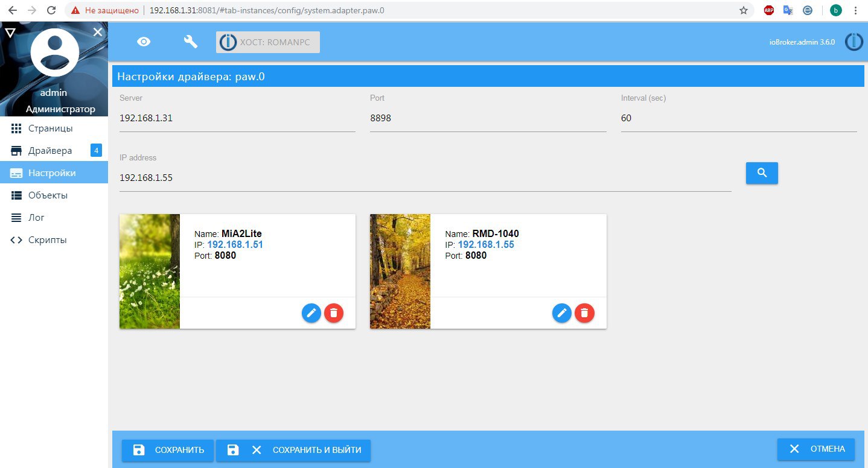Click the host ROMANPC button
Image resolution: width=868 pixels, height=468 pixels.
click(268, 42)
